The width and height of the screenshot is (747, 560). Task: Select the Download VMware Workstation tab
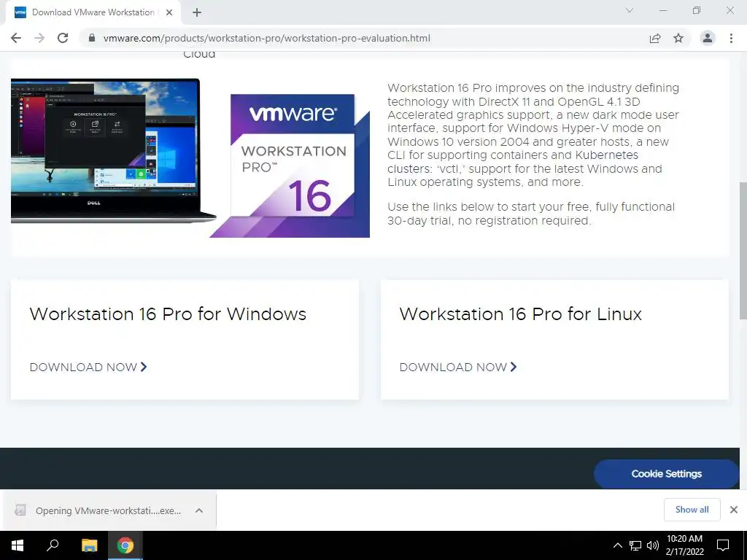click(x=93, y=12)
